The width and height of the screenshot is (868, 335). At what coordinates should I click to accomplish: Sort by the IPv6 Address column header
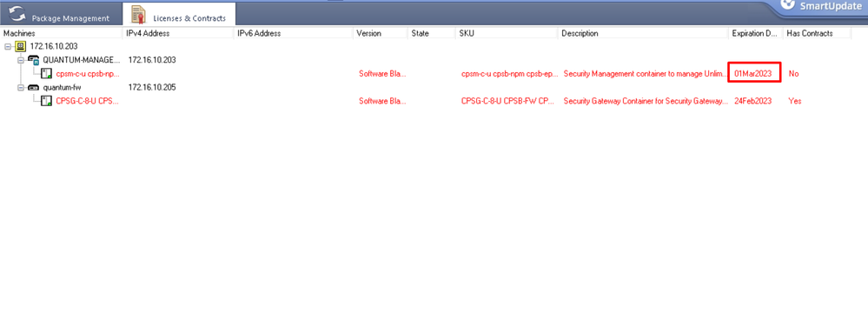(x=294, y=33)
